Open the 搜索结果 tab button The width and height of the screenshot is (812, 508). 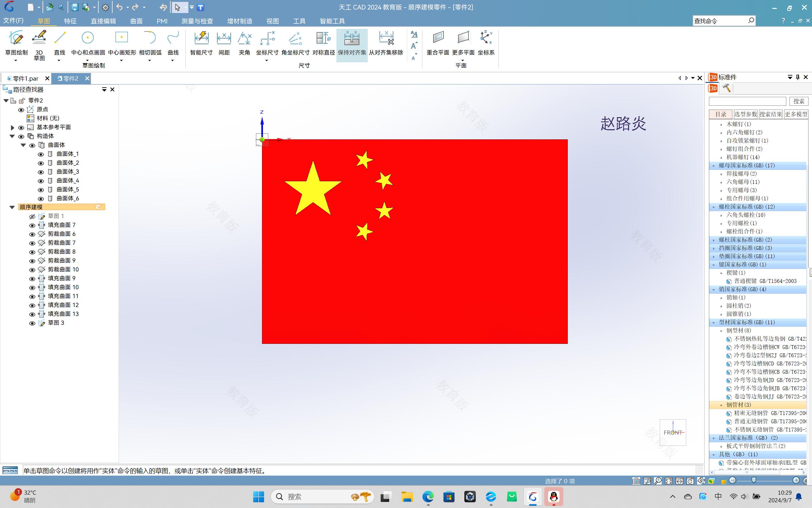tap(770, 114)
